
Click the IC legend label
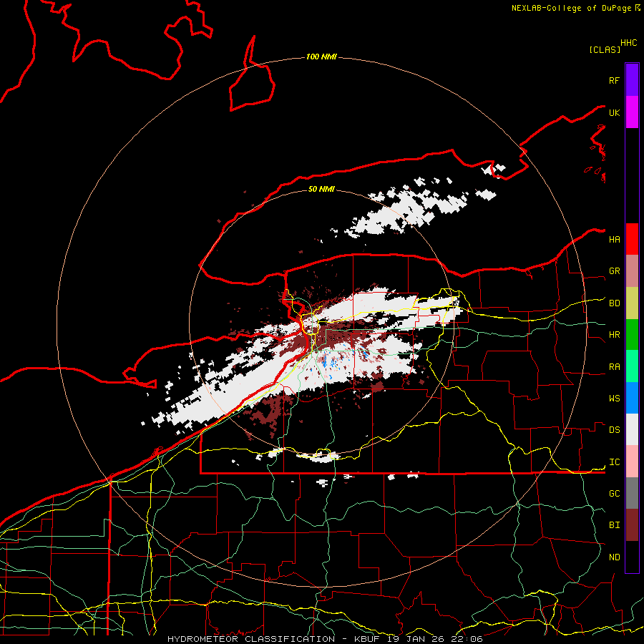(614, 462)
